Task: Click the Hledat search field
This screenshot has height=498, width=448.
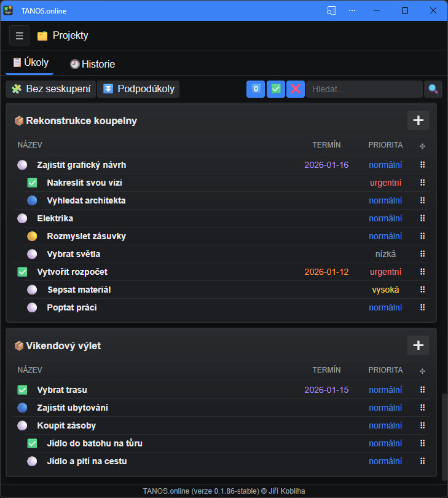Action: [364, 89]
